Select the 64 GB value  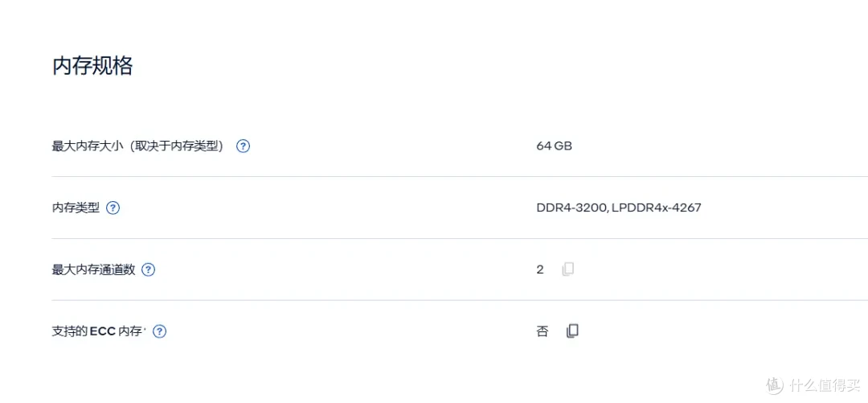coord(554,146)
